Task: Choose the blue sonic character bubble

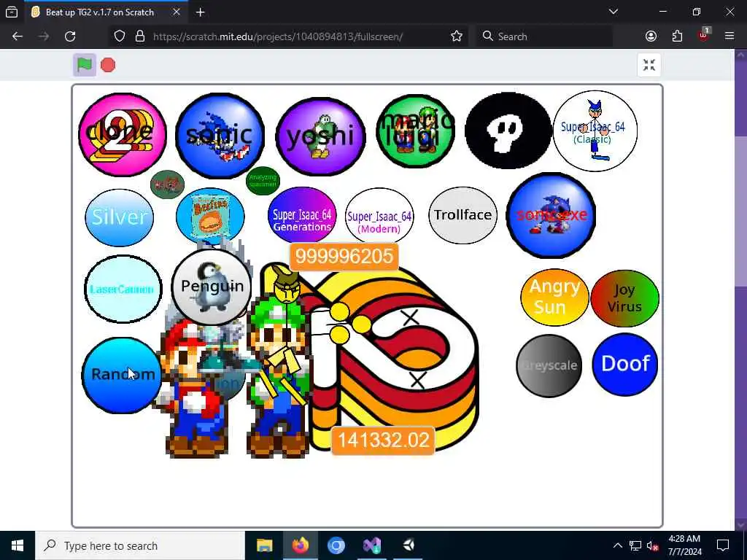Action: 220,135
